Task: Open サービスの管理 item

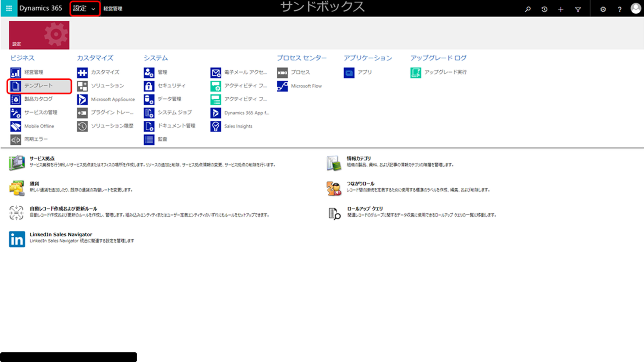Action: point(34,113)
